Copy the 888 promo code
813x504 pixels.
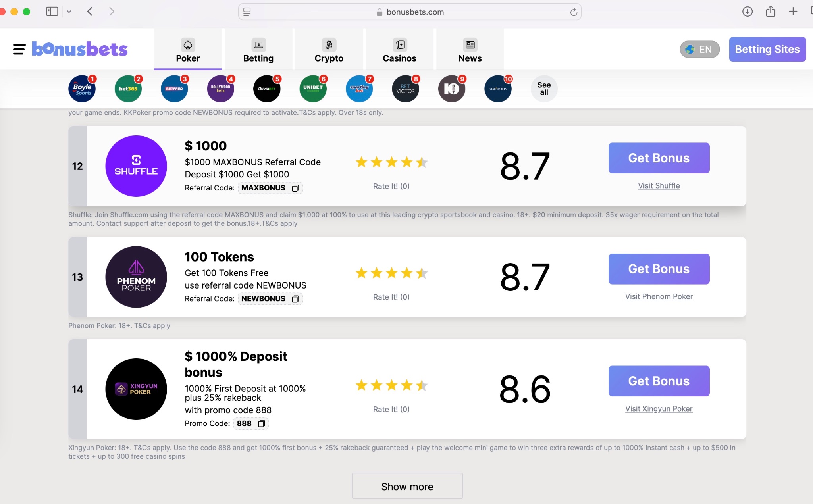point(261,424)
